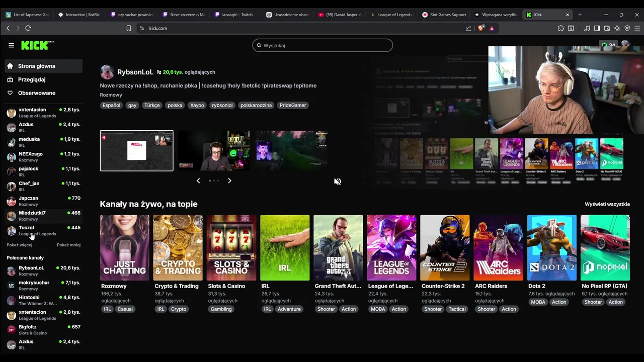This screenshot has height=362, width=644.
Task: Open the Just Chatting Rozmowy category card
Action: [x=124, y=247]
